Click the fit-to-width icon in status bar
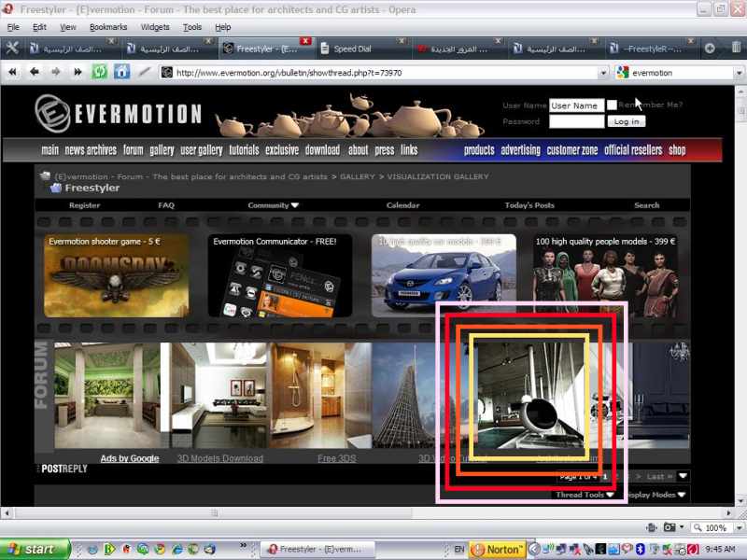The height and width of the screenshot is (560, 747). pyautogui.click(x=651, y=527)
